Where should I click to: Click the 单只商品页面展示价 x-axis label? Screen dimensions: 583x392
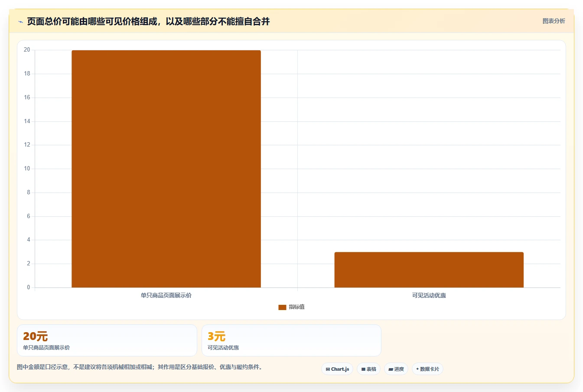pos(166,295)
